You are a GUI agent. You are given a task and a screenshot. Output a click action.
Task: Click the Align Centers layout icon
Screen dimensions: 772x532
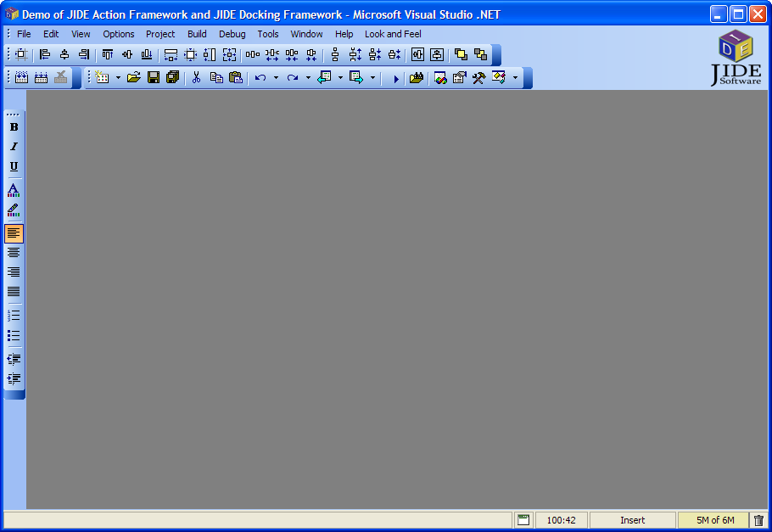tap(64, 54)
